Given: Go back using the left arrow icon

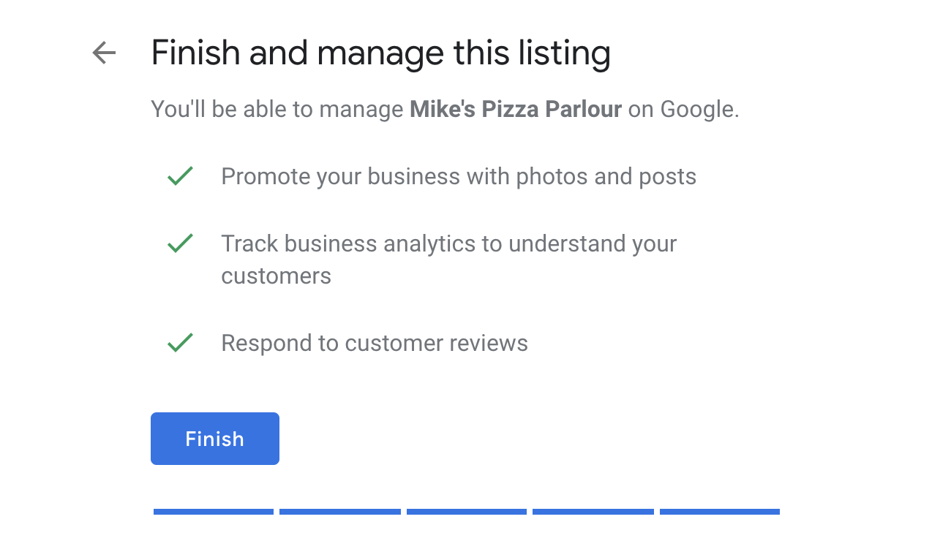Looking at the screenshot, I should 104,53.
